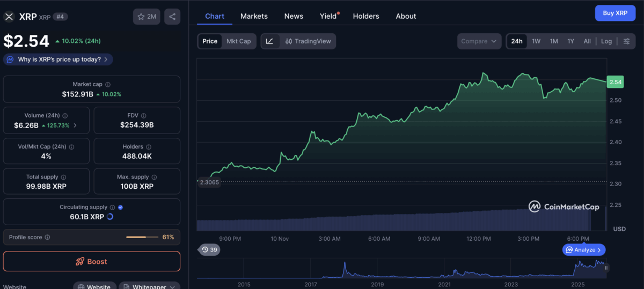Add XRP to watchlist via star button
Viewport: 644px width, 289px height.
pos(147,17)
